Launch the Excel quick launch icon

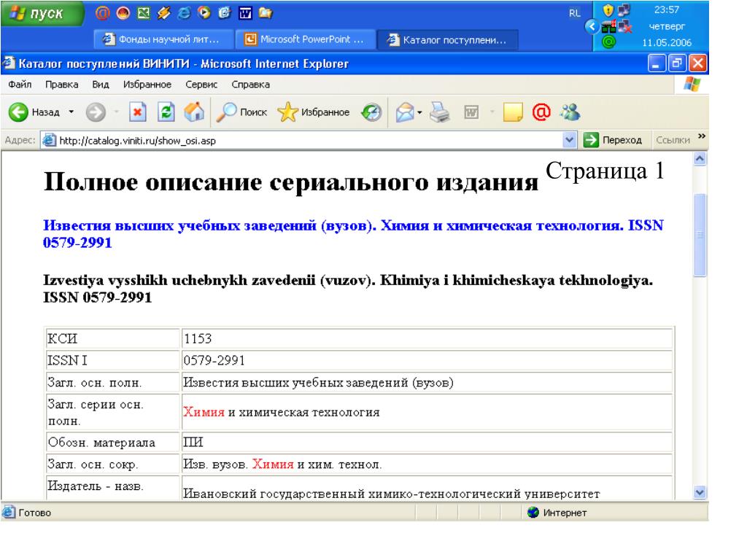coord(143,13)
